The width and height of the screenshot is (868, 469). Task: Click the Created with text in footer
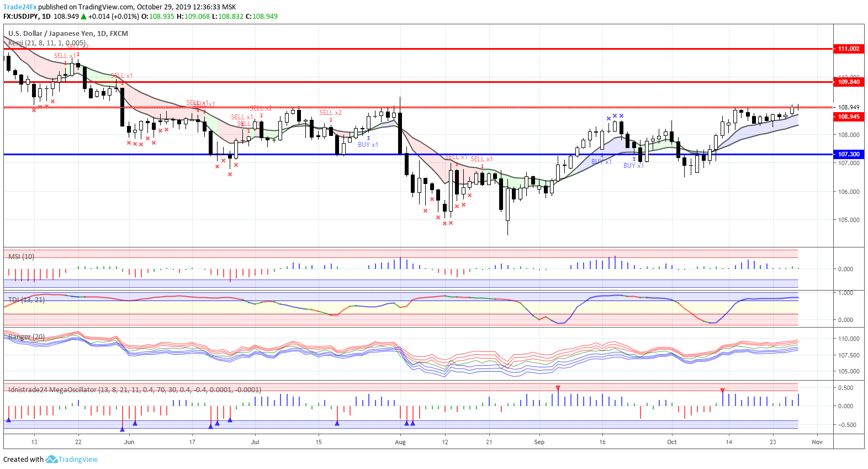coord(23,459)
